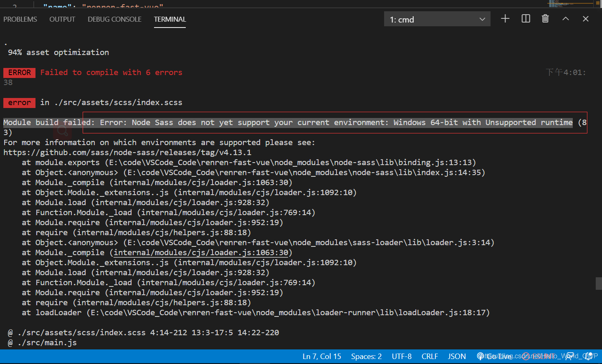Switch to the PROBLEMS tab
602x364 pixels.
(x=20, y=19)
